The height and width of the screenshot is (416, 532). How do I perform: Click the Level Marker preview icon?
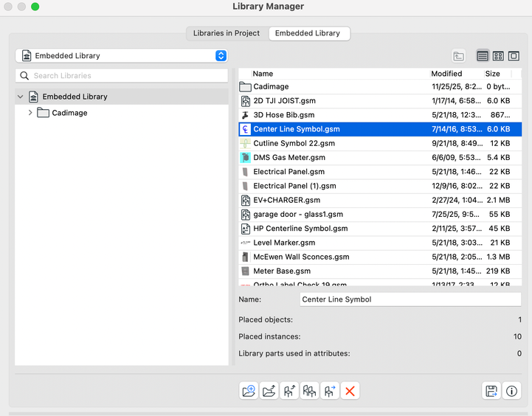(245, 243)
